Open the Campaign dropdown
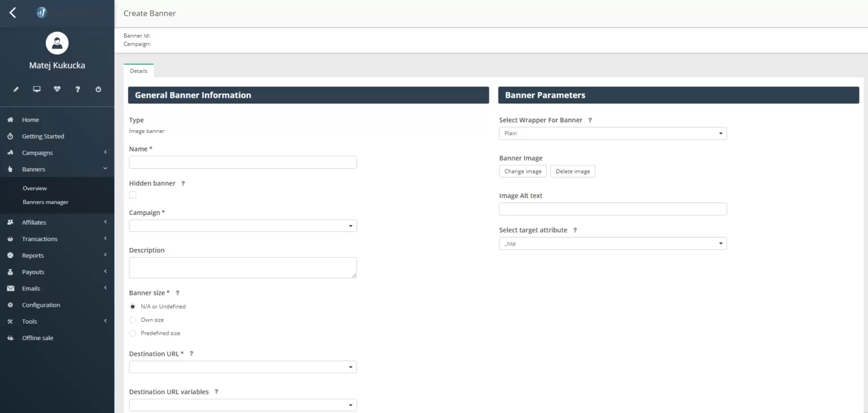 coord(242,226)
